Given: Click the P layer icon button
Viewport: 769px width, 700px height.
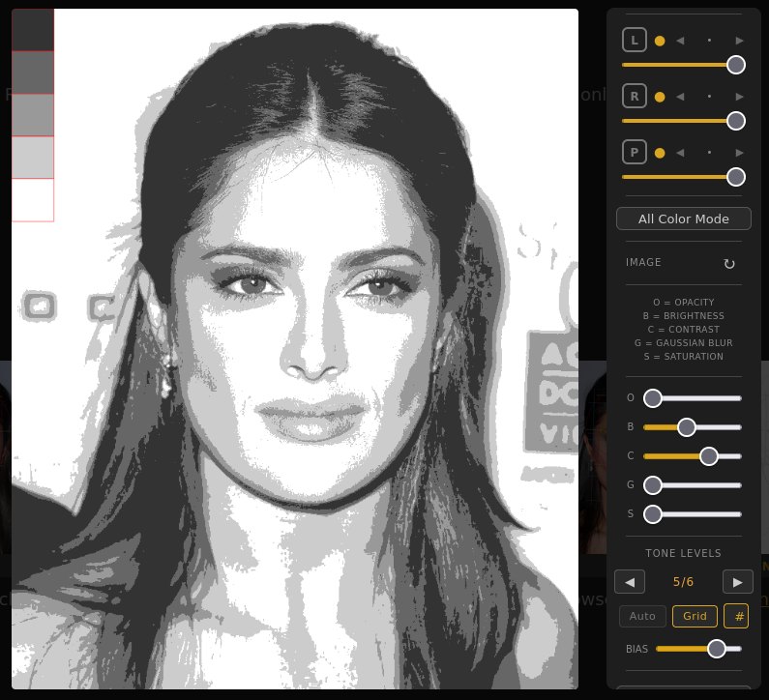Looking at the screenshot, I should point(635,153).
